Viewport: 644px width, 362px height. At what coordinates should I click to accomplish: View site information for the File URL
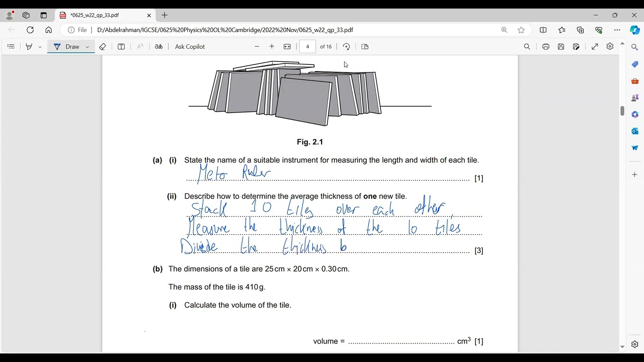(77, 30)
